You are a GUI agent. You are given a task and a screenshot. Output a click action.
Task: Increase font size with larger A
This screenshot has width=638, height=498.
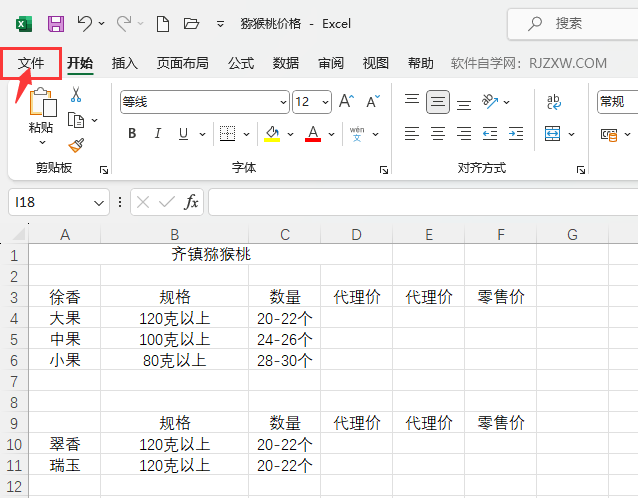(346, 101)
